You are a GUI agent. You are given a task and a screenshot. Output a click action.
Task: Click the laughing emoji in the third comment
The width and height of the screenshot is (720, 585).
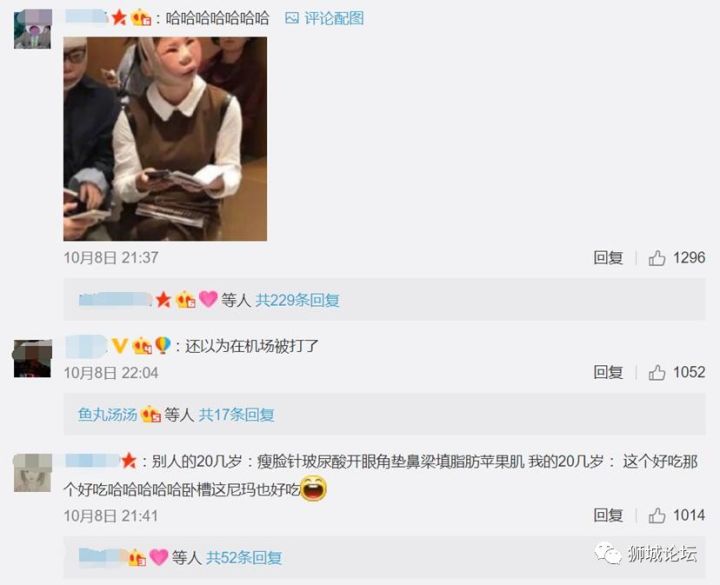[314, 488]
